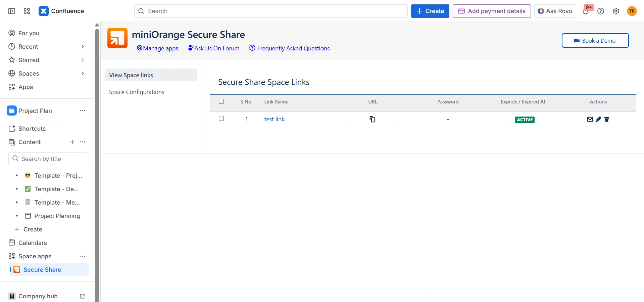Expand the Spaces menu chevron

click(83, 74)
